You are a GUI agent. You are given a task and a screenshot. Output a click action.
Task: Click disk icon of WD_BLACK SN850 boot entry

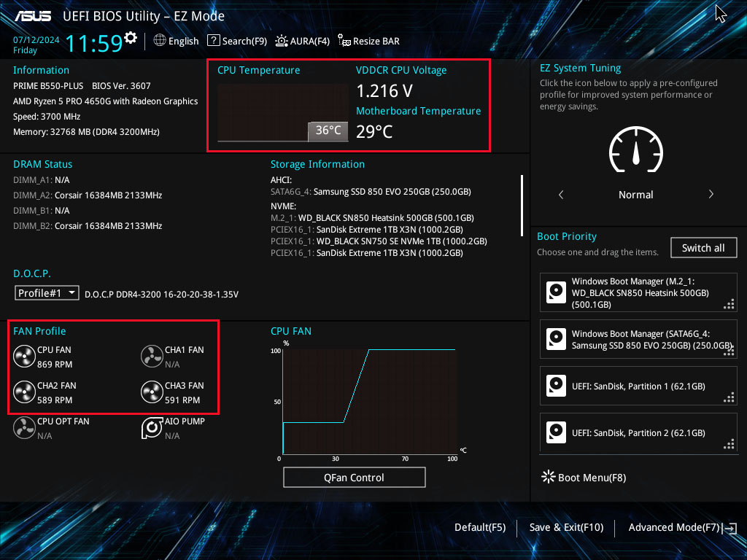coord(556,292)
